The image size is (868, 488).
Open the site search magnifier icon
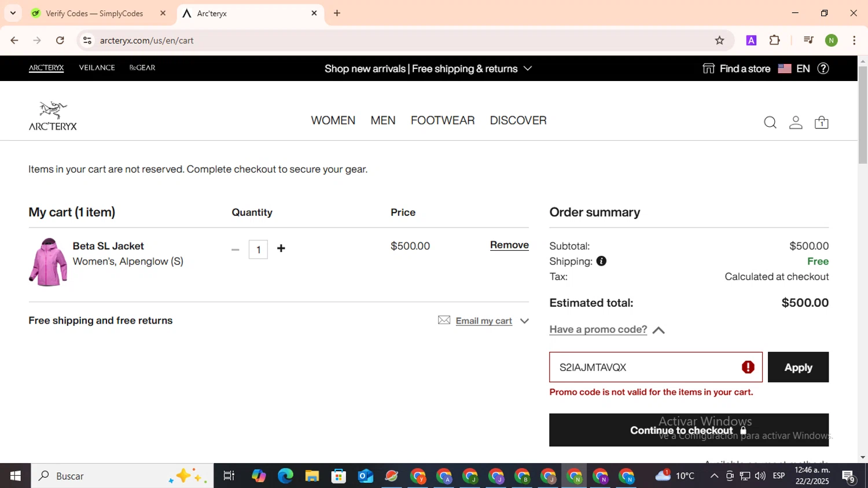[770, 123]
